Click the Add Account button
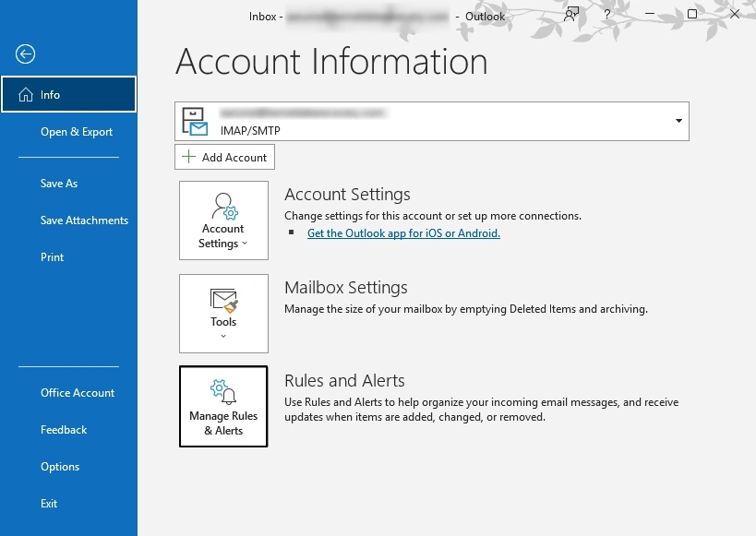Screen dimensions: 756x536 point(224,157)
